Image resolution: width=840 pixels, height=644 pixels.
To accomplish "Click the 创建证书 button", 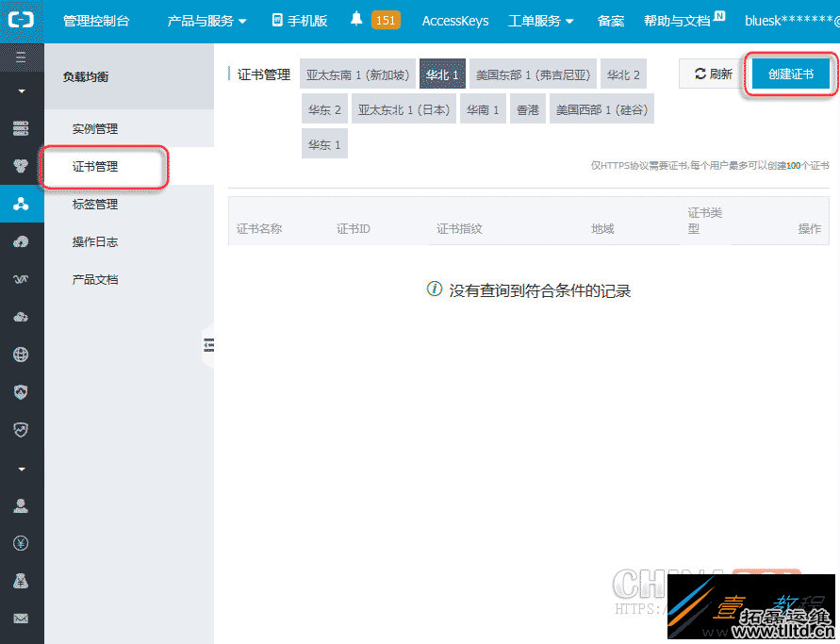I will coord(790,74).
